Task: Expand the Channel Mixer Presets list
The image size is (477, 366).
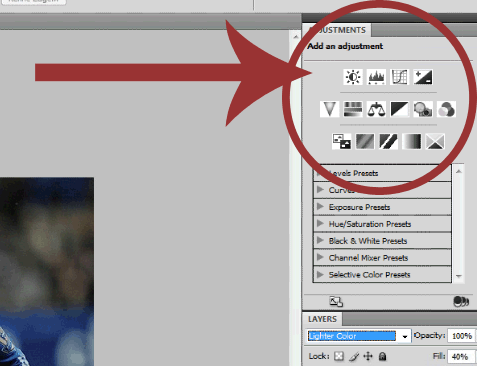Action: click(x=320, y=257)
